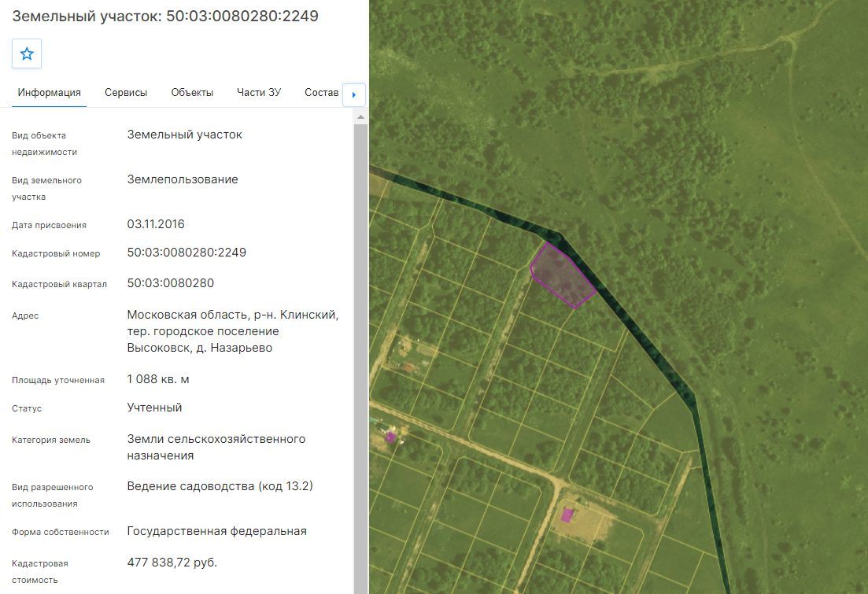This screenshot has width=868, height=594.
Task: Click cadastral number value 50:03:0080280:2249
Action: (187, 253)
